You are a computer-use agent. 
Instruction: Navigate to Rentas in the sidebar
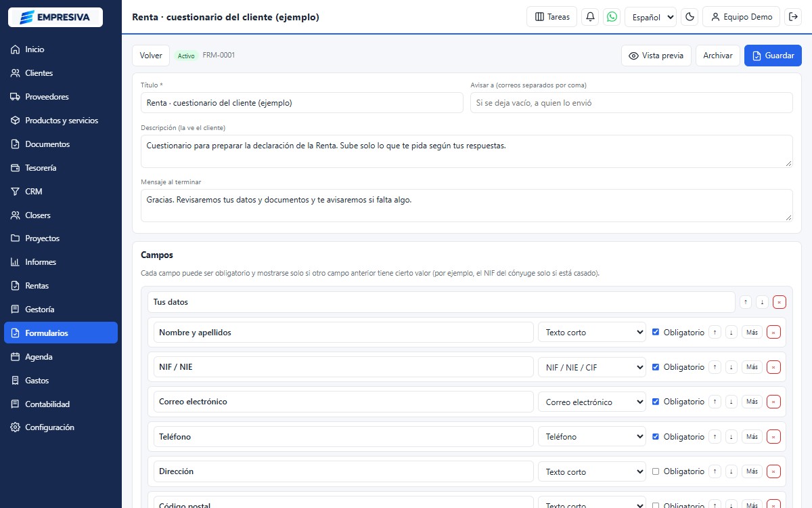point(61,286)
